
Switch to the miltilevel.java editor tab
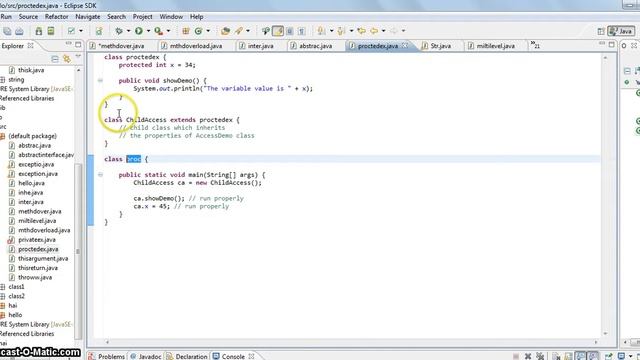(x=496, y=46)
